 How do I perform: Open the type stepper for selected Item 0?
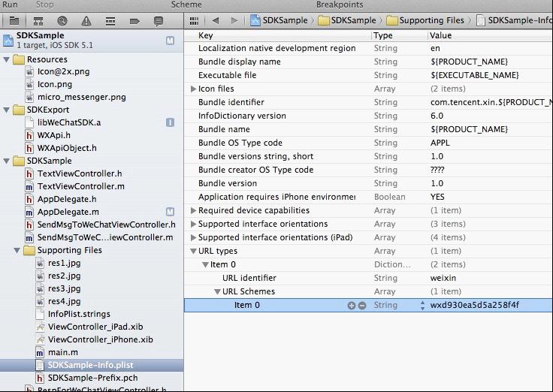(422, 305)
